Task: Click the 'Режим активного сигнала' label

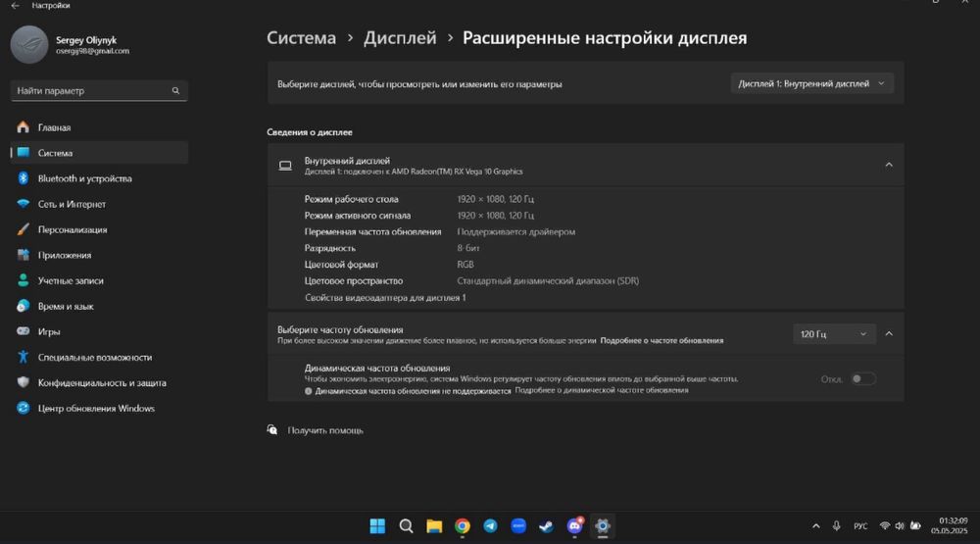Action: pos(358,216)
